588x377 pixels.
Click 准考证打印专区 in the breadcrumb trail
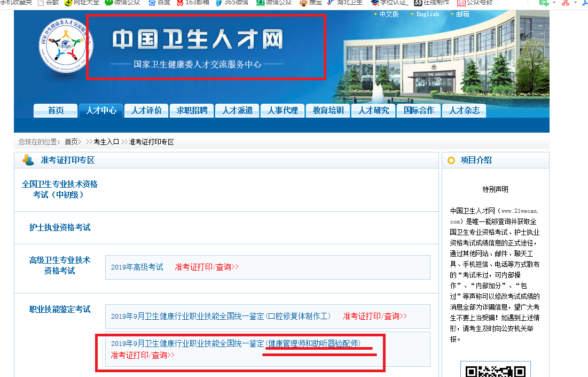tap(151, 142)
